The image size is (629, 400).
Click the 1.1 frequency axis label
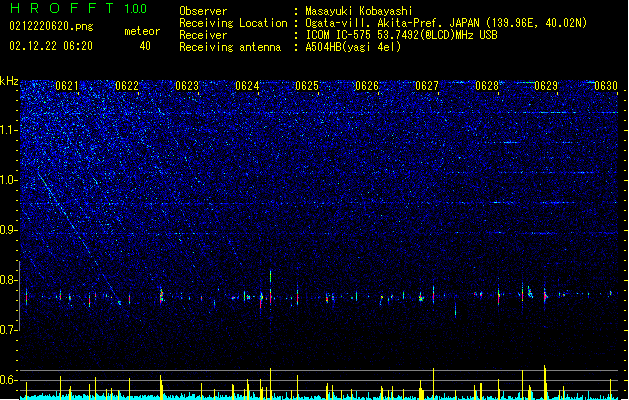9,130
